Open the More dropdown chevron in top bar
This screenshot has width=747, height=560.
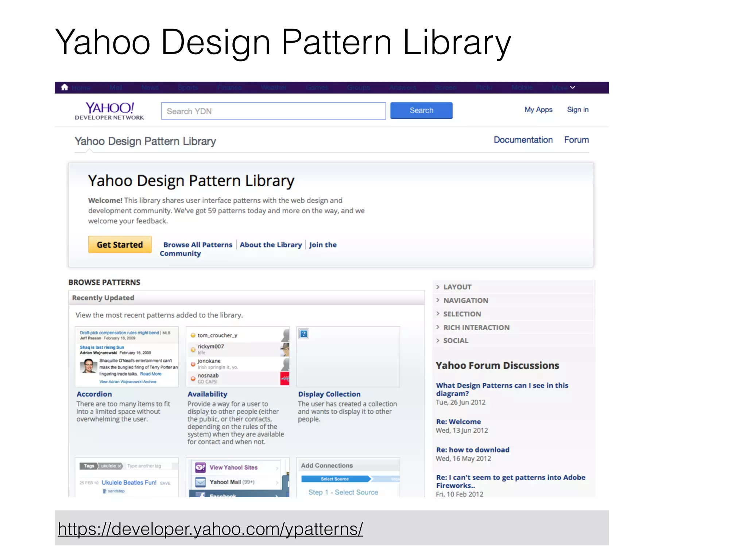click(573, 87)
